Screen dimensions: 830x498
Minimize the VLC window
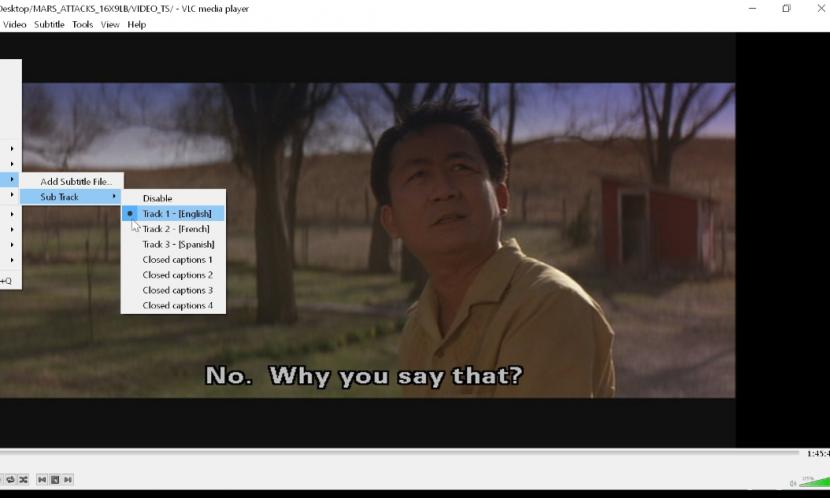752,8
